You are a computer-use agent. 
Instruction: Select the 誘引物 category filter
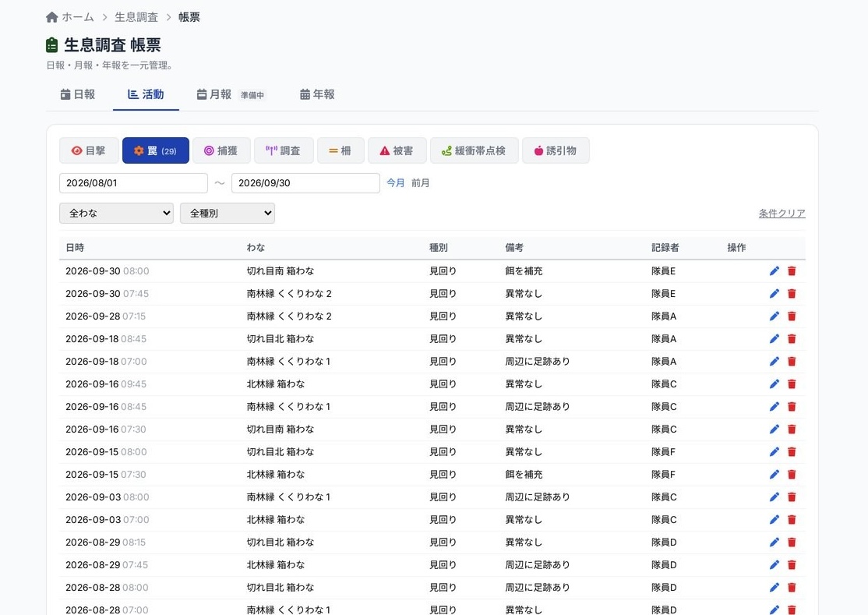(556, 150)
